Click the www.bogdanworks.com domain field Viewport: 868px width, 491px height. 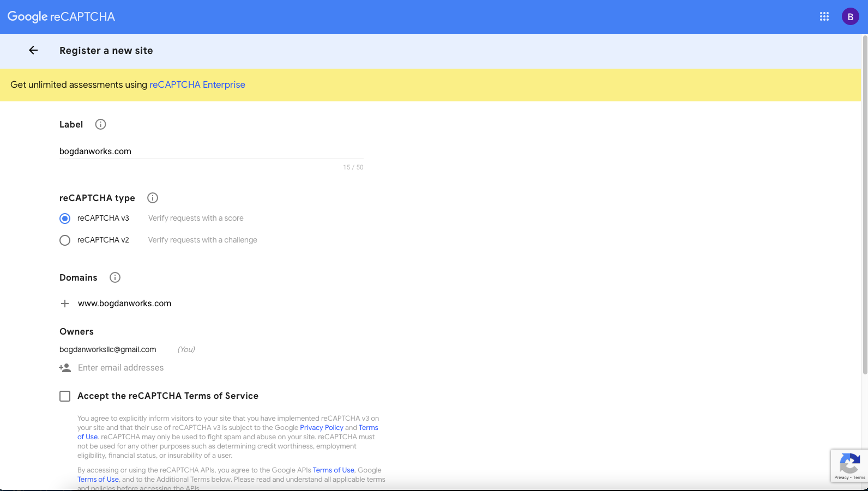(x=220, y=304)
